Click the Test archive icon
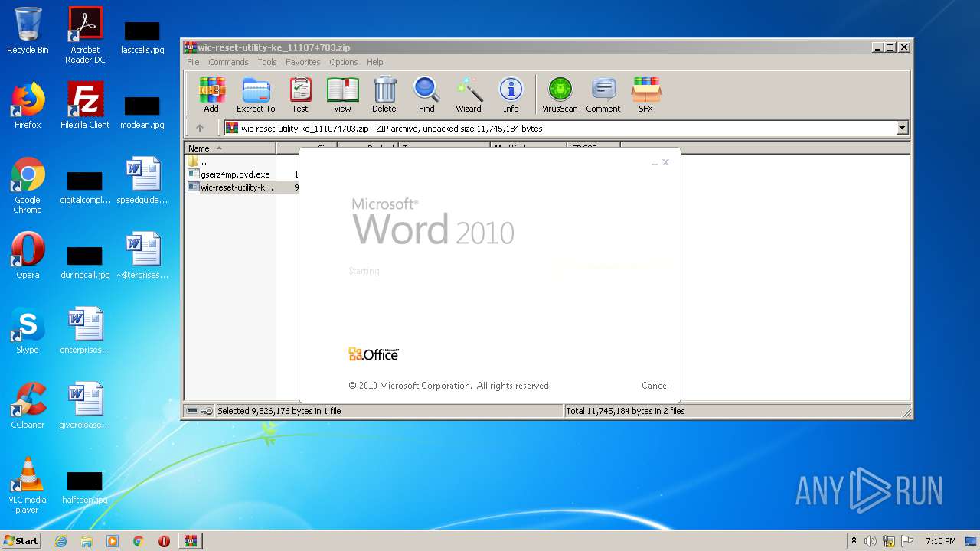980x551 pixels. 300,95
